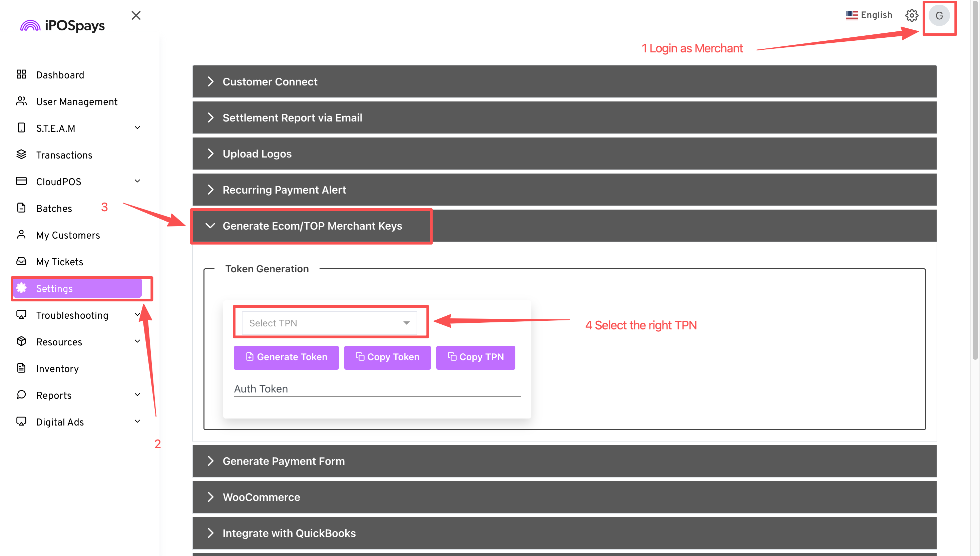Click inside the Auth Token field
Image resolution: width=980 pixels, height=556 pixels.
[377, 388]
